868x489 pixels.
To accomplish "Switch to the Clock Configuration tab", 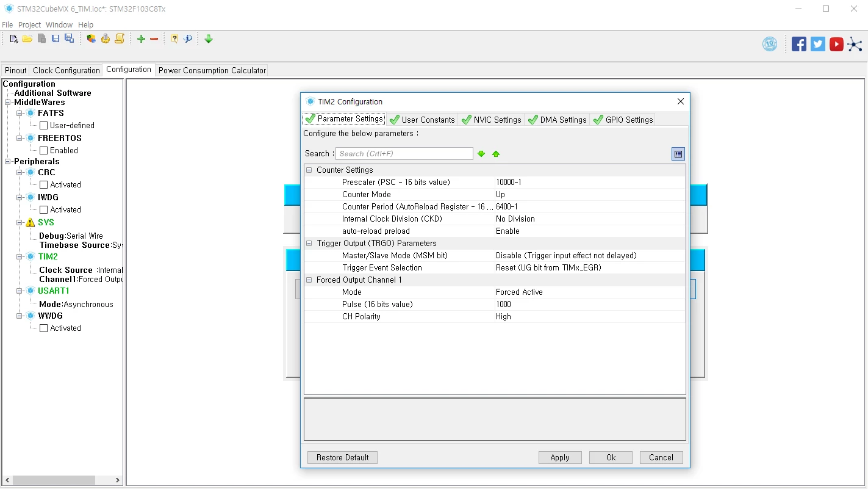I will [66, 70].
